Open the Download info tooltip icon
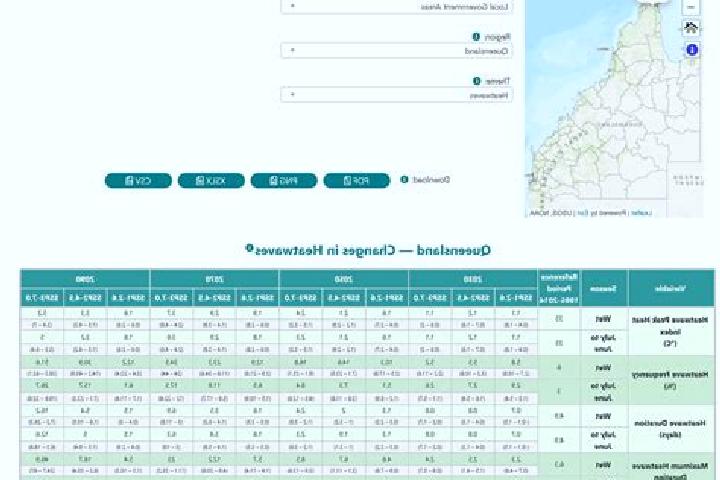The image size is (720, 480). [x=404, y=180]
